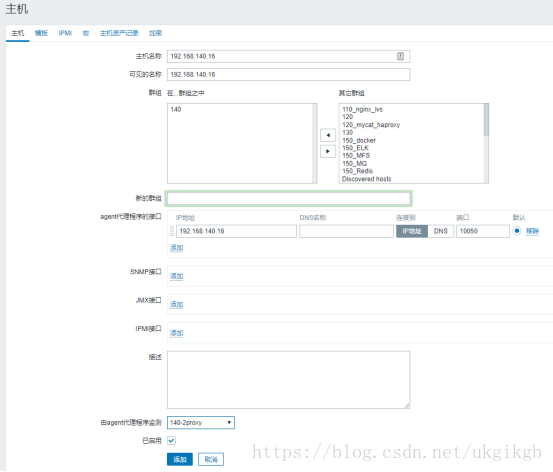Choose DNS for the connect-to toggle
Image resolution: width=553 pixels, height=472 pixels.
(441, 231)
